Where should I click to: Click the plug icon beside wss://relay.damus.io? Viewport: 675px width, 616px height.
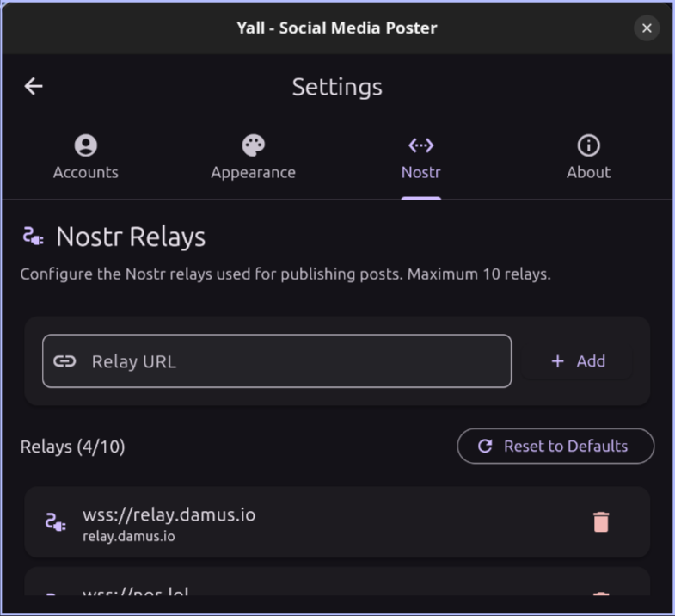56,522
